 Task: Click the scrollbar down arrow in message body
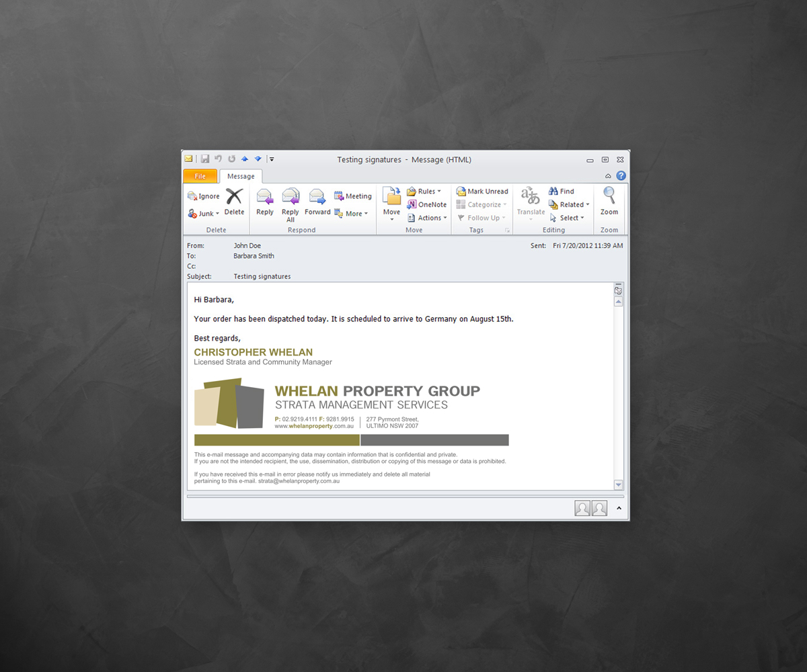[618, 485]
